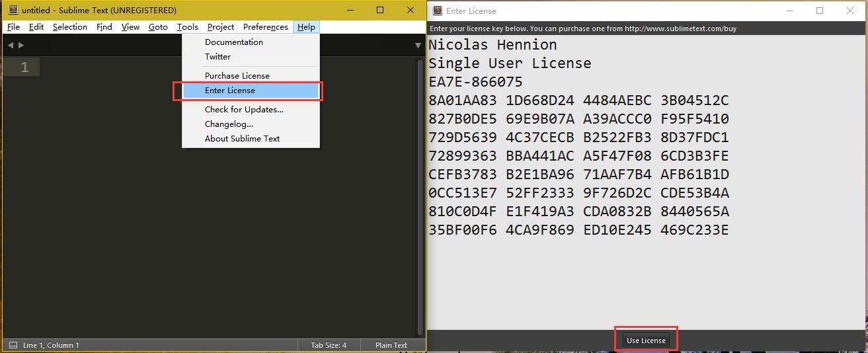Open the File menu
Viewport: 868px width, 353px height.
coord(14,27)
